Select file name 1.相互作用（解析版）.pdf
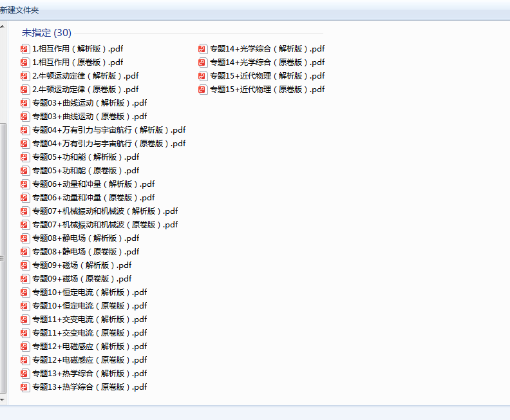The height and width of the screenshot is (420, 510). [x=78, y=49]
